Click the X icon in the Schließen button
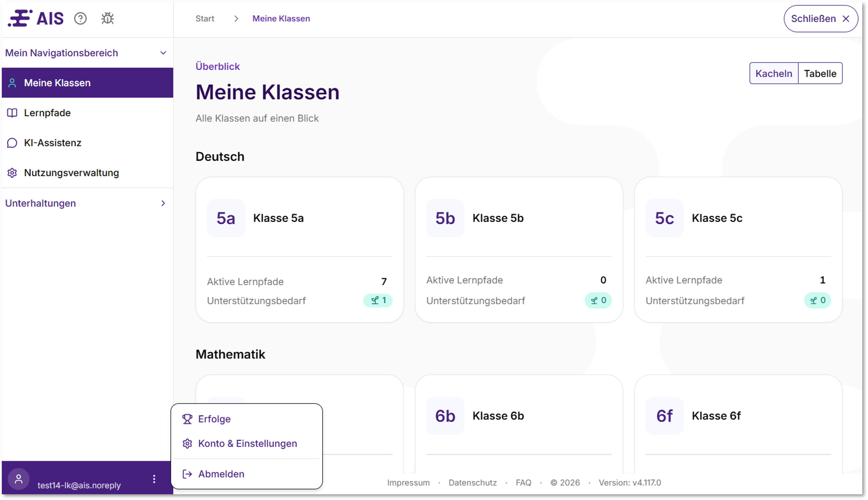The image size is (868, 500). click(846, 18)
